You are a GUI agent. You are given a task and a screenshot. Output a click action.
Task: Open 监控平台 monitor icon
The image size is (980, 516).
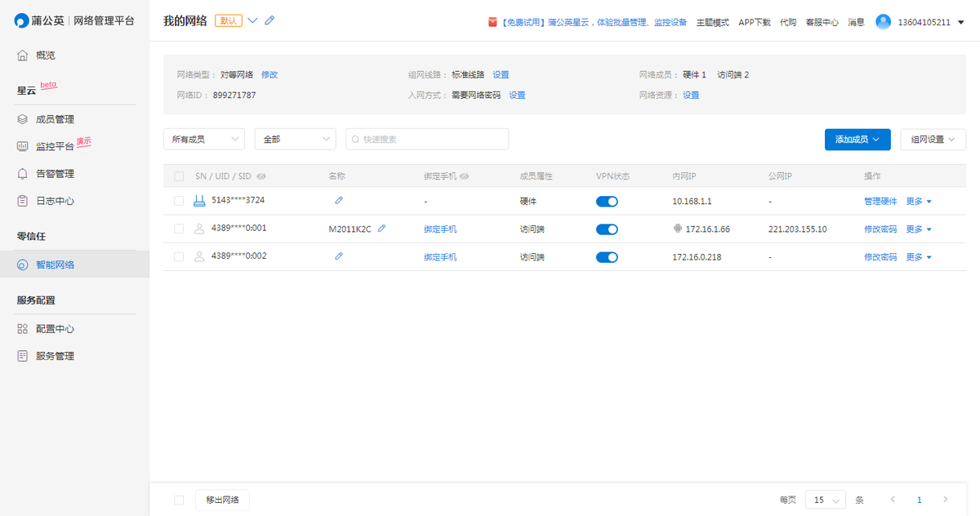(23, 147)
